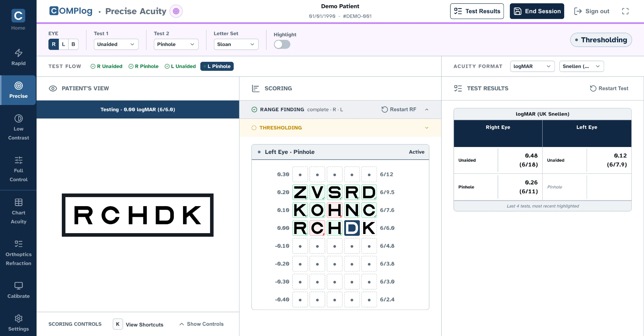Click the Scoring panel icon

[x=256, y=88]
